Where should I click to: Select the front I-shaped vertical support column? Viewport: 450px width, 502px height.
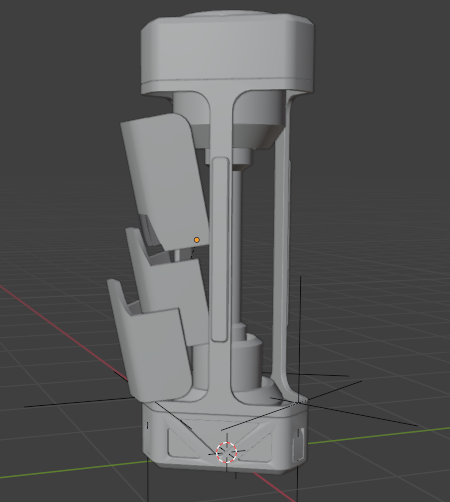click(x=220, y=247)
